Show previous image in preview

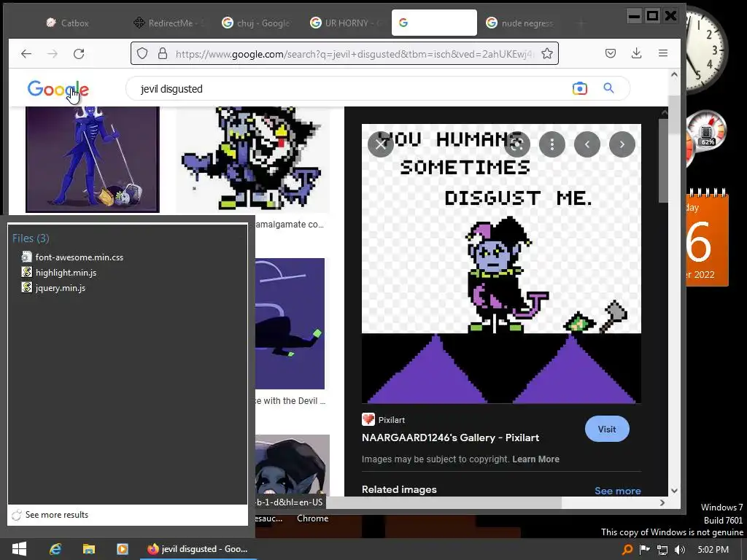pos(587,144)
